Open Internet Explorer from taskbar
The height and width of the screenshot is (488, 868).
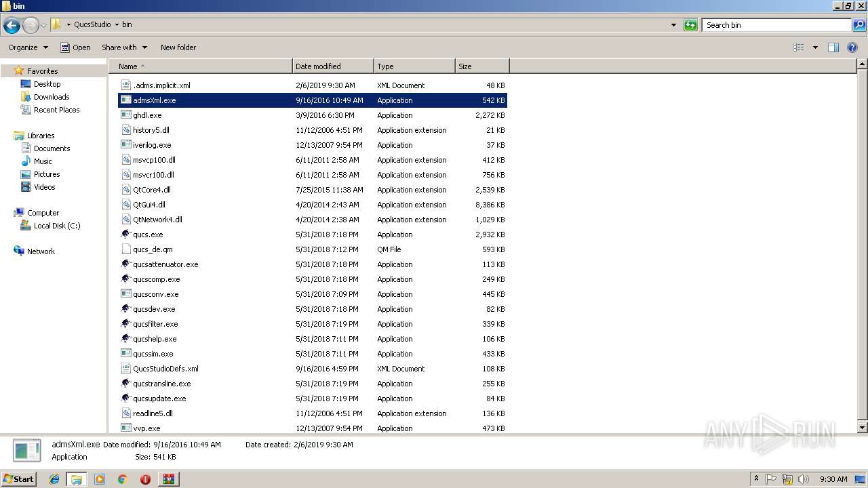pyautogui.click(x=54, y=479)
